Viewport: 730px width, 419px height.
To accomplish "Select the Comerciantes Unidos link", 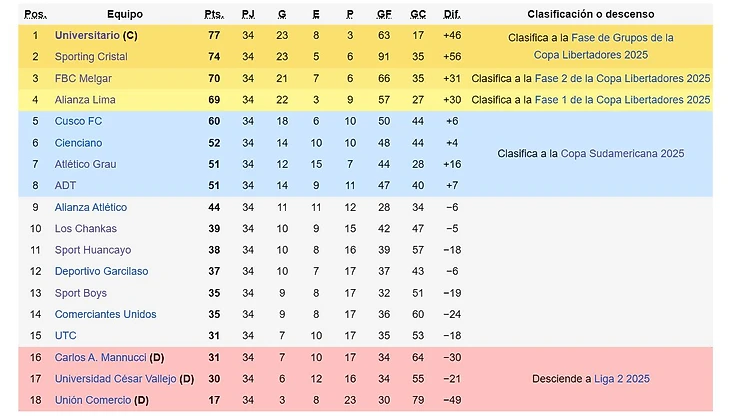I will [x=105, y=314].
